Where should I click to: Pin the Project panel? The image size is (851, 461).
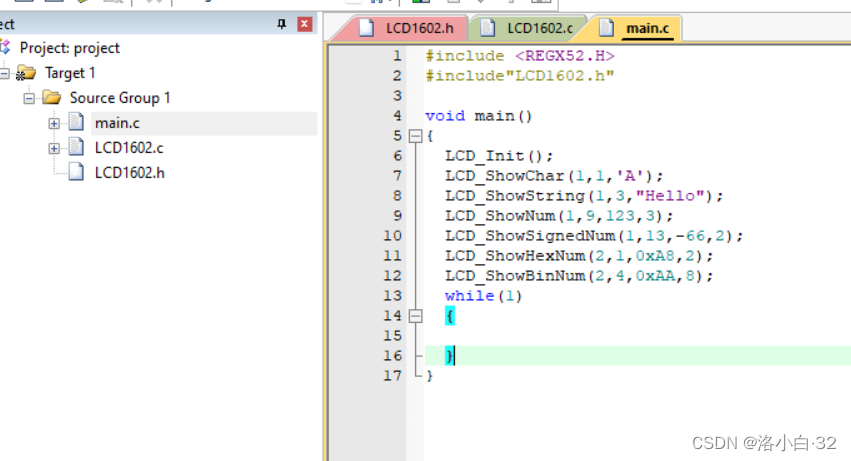click(x=281, y=24)
